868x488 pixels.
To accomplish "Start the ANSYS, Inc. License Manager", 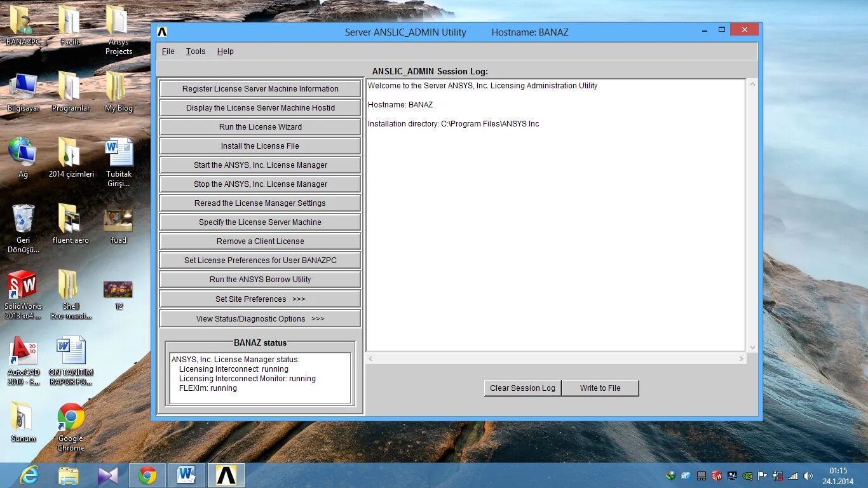I will (x=260, y=165).
